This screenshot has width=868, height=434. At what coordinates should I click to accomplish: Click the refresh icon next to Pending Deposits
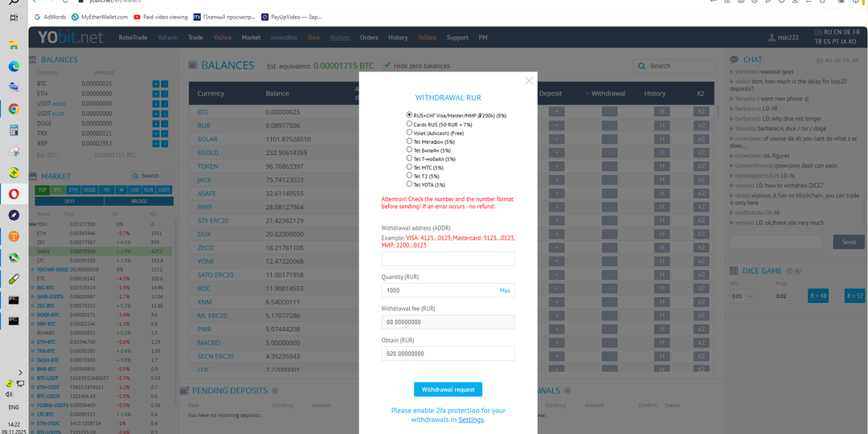coord(275,391)
